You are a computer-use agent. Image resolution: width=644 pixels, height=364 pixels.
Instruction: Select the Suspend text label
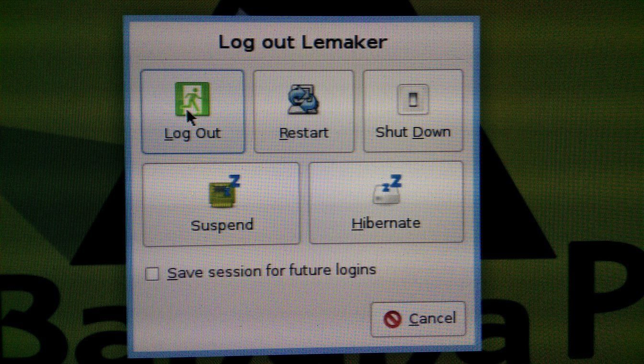(222, 225)
